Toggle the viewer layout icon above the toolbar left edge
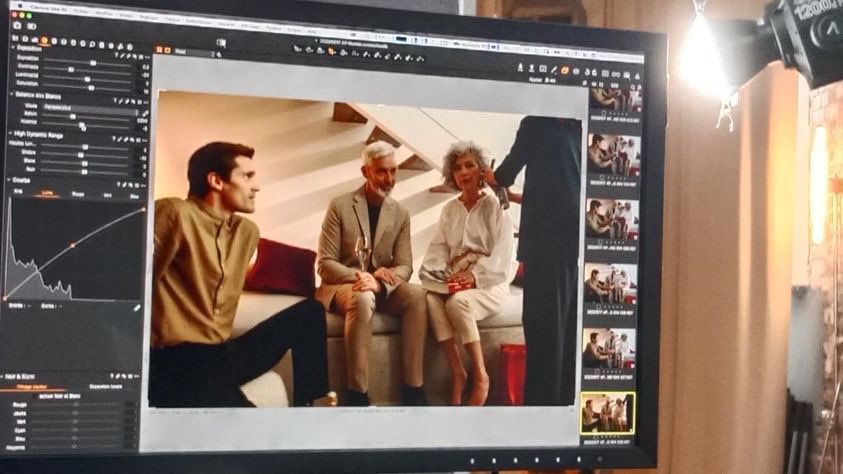This screenshot has width=843, height=474. (221, 42)
